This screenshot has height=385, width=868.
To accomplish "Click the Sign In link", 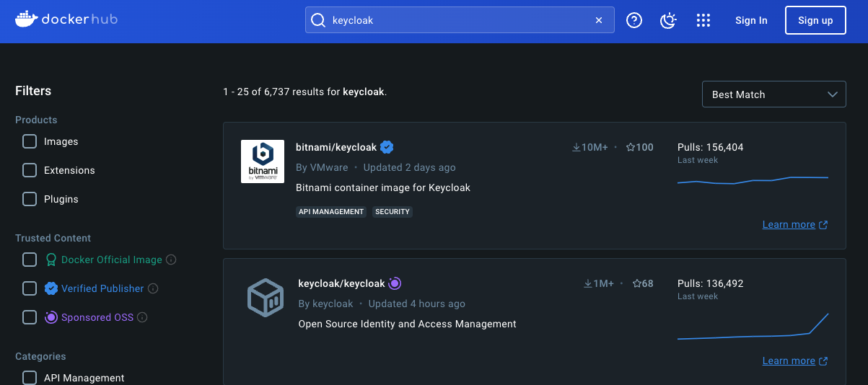I will coord(751,20).
